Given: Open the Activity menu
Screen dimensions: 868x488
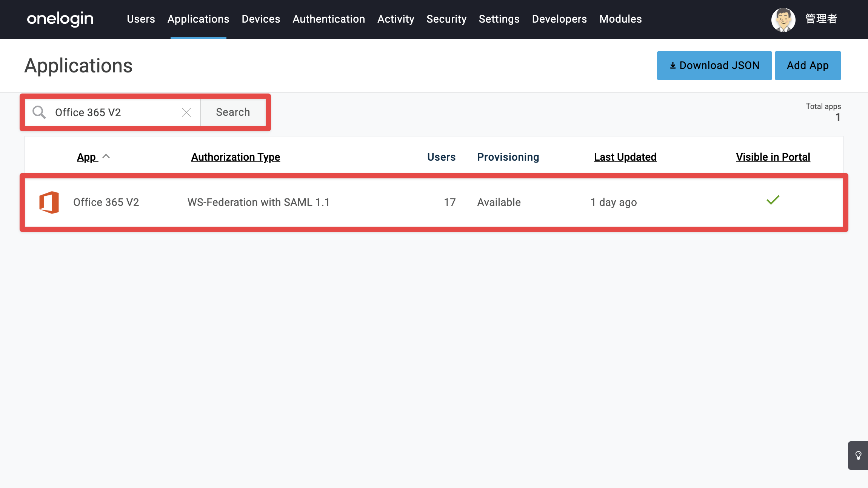Looking at the screenshot, I should pyautogui.click(x=396, y=19).
